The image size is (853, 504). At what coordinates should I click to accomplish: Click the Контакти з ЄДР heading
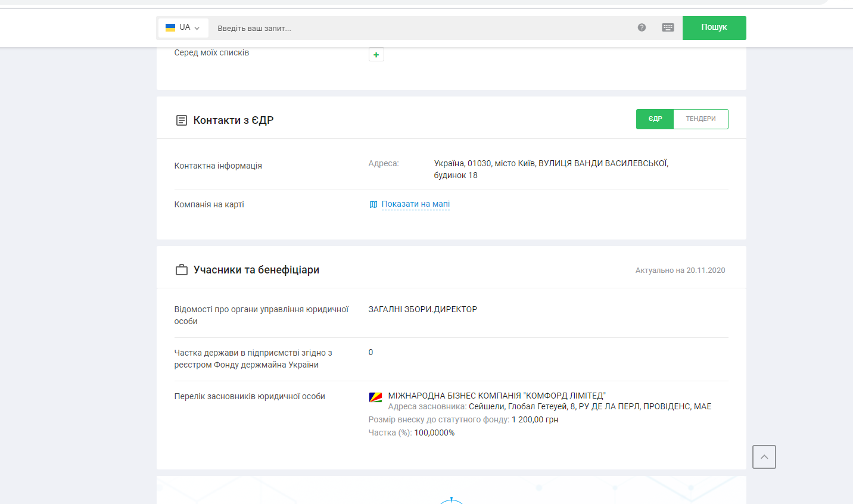pos(234,120)
